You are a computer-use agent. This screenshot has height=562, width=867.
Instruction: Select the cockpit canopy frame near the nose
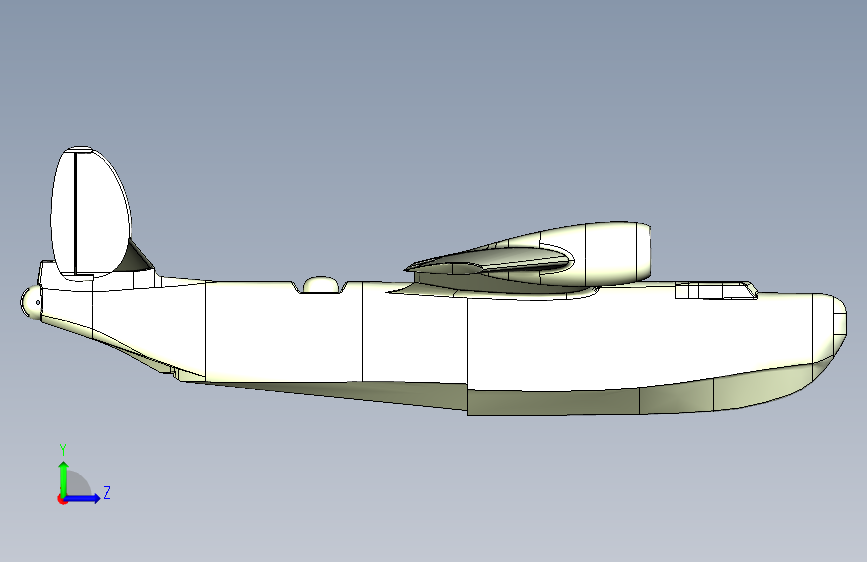click(x=715, y=290)
